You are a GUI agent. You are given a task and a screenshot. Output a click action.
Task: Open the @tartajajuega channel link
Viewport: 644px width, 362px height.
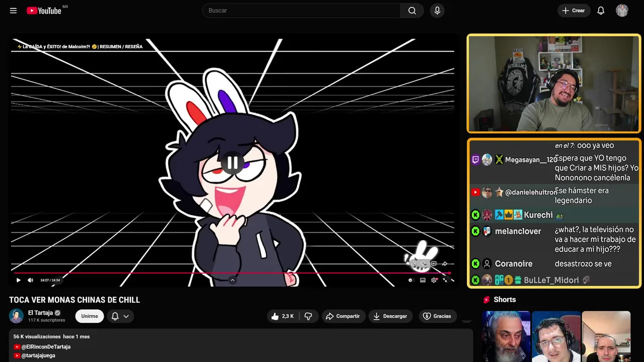click(38, 355)
